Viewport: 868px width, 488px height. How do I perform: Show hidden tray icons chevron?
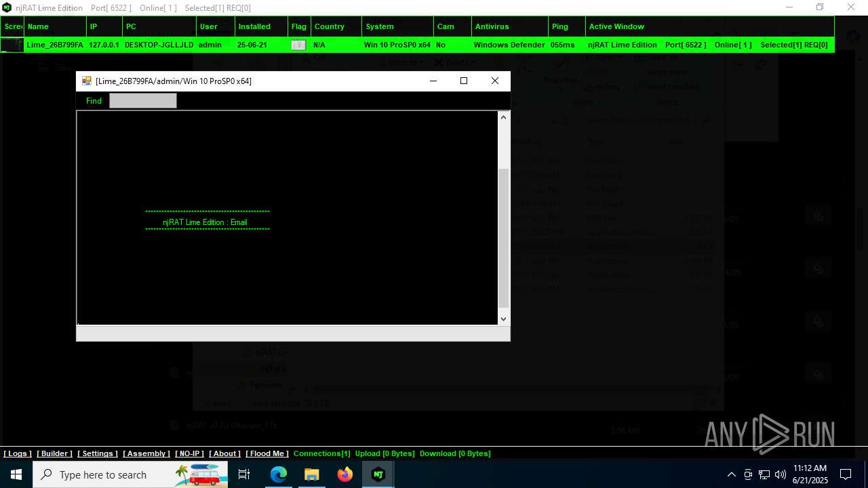[x=731, y=474]
